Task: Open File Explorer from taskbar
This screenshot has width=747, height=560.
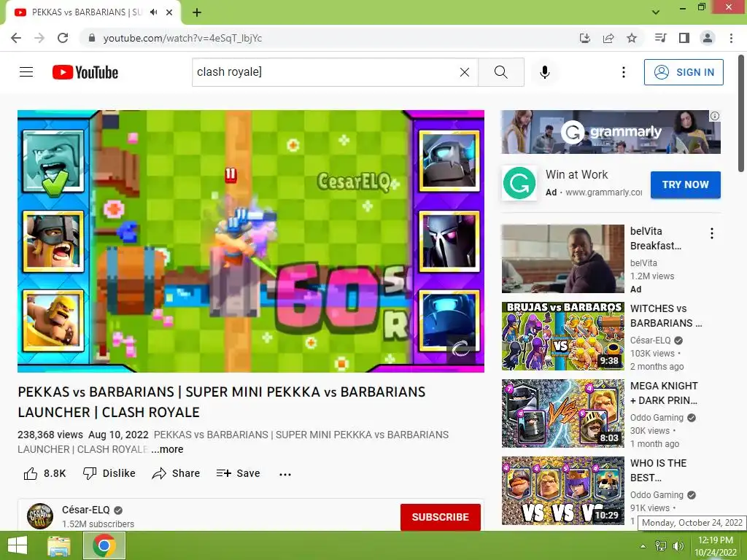Action: (60, 545)
